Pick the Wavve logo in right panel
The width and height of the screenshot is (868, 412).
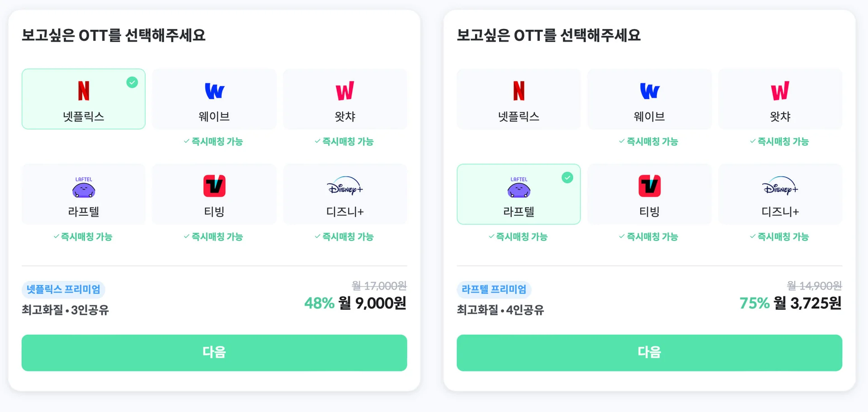[x=649, y=91]
